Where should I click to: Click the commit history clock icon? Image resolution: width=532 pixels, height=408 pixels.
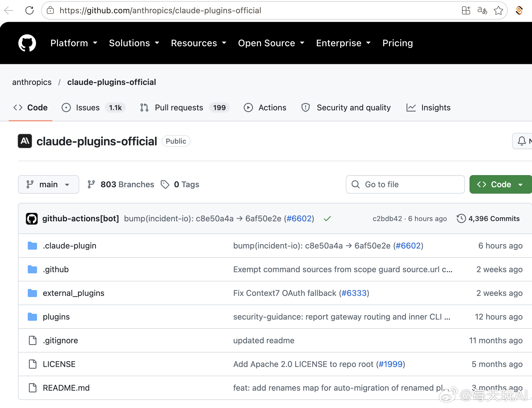pos(461,218)
